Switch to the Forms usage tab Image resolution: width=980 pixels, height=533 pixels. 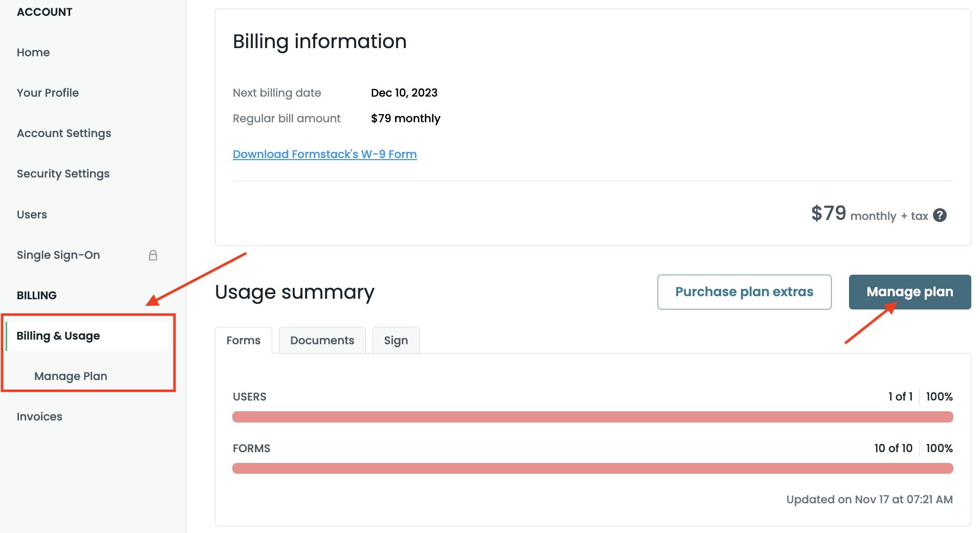(x=244, y=340)
